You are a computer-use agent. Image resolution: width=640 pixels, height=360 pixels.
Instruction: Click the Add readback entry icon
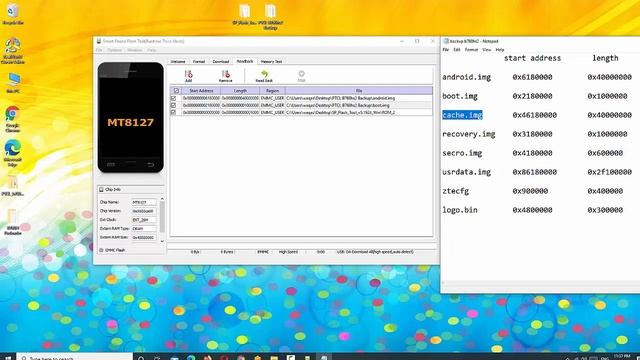[x=188, y=74]
